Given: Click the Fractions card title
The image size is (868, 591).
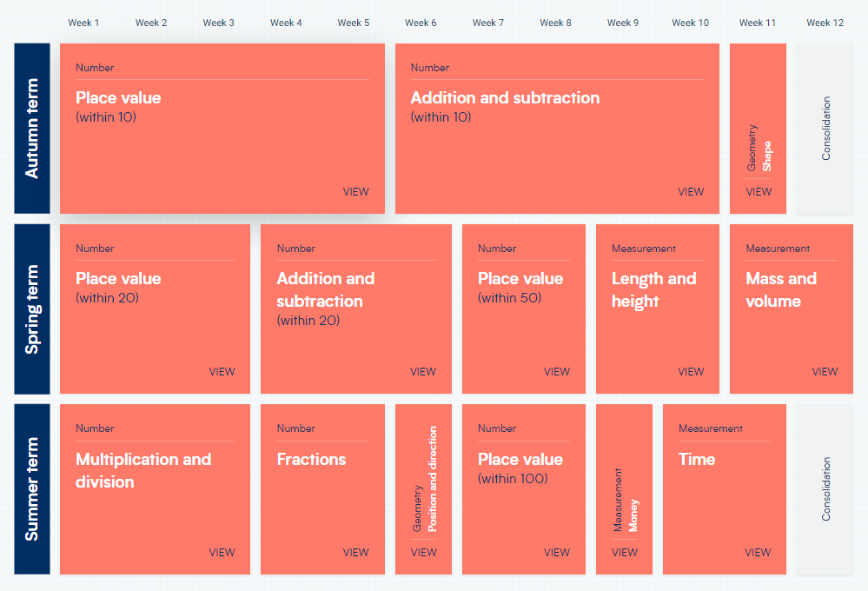Looking at the screenshot, I should (311, 459).
